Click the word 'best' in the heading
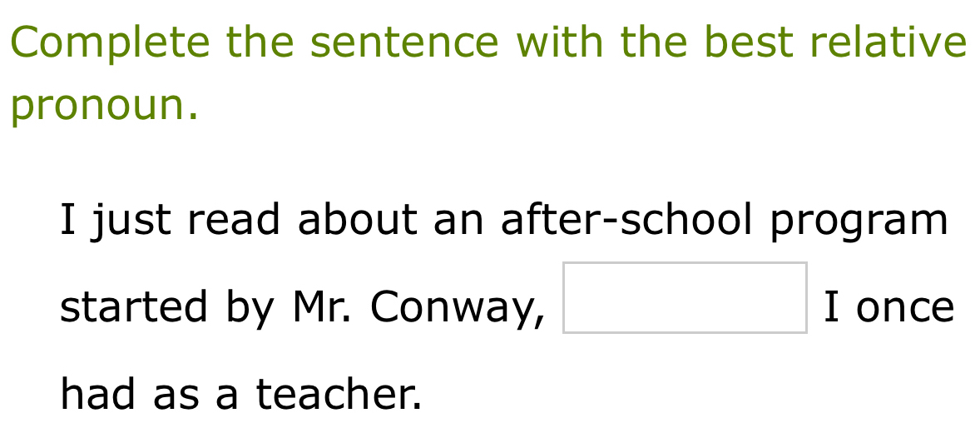Image resolution: width=980 pixels, height=423 pixels. [745, 43]
